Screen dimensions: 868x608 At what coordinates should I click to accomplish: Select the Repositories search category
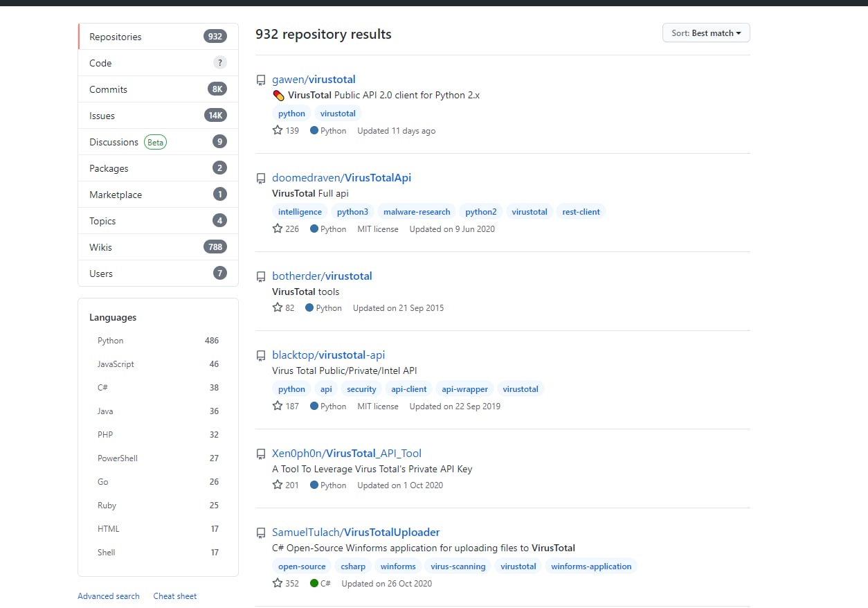pyautogui.click(x=158, y=37)
